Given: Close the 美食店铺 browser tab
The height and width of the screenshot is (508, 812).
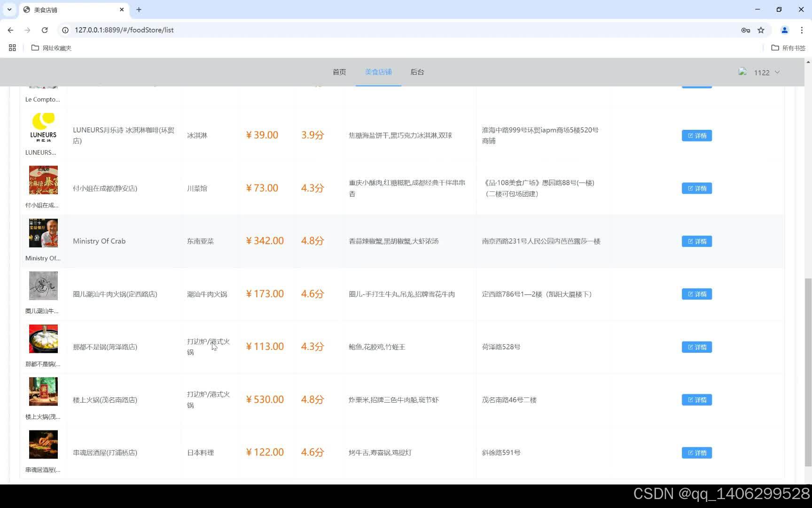Looking at the screenshot, I should click(x=122, y=9).
